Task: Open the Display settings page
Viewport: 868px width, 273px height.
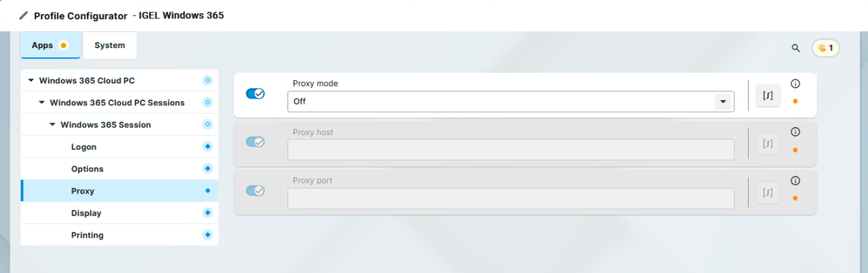Action: [x=86, y=213]
